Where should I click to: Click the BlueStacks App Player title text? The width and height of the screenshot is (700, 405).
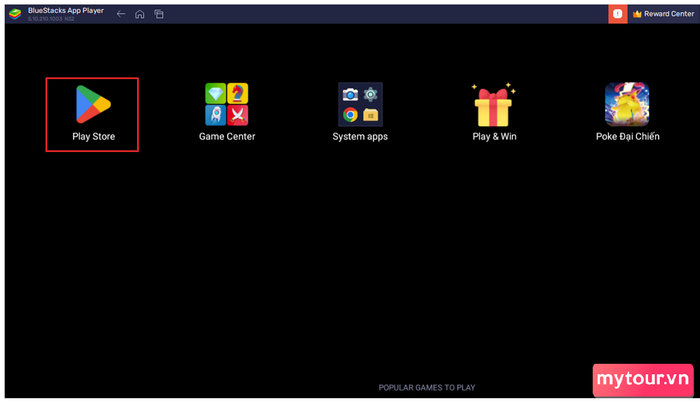(66, 10)
